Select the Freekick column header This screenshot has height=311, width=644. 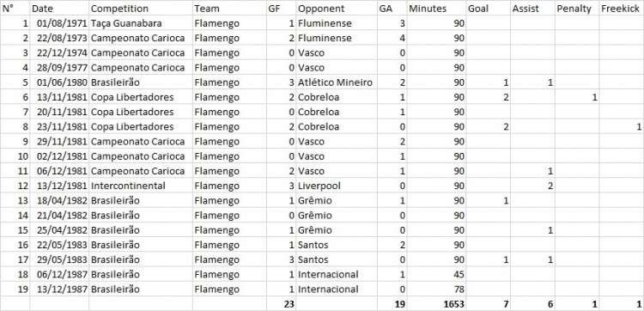pyautogui.click(x=622, y=9)
